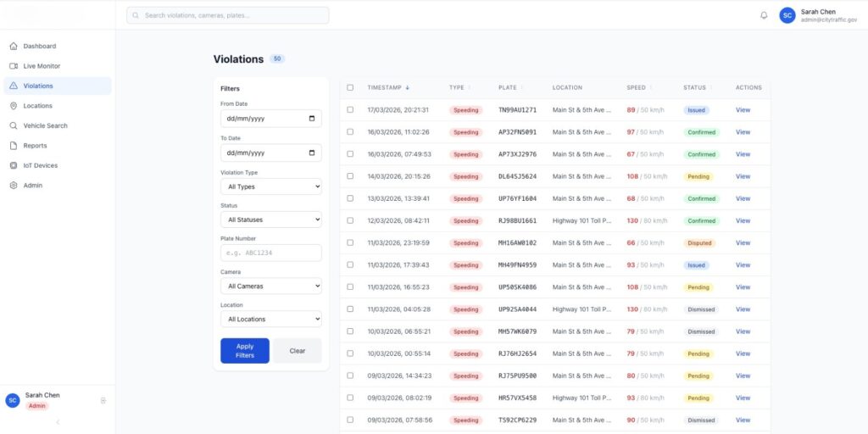View violation for plate UP92SA4044
The image size is (868, 434).
743,309
